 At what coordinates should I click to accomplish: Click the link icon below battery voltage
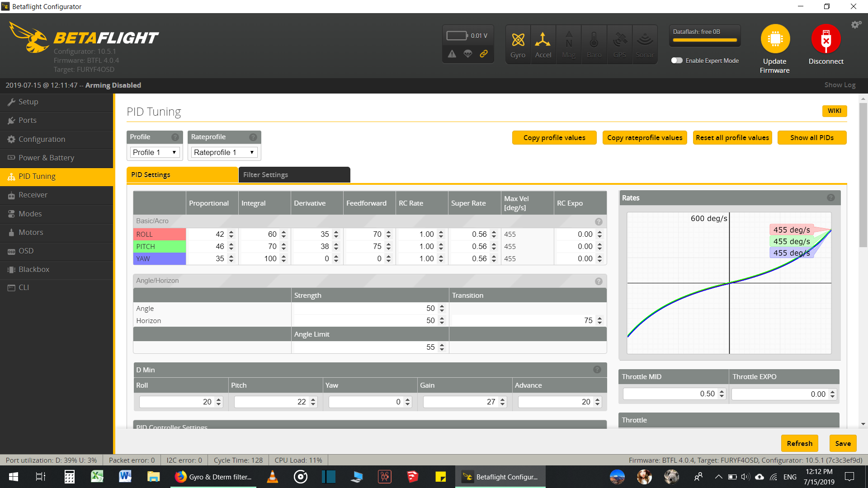tap(484, 54)
